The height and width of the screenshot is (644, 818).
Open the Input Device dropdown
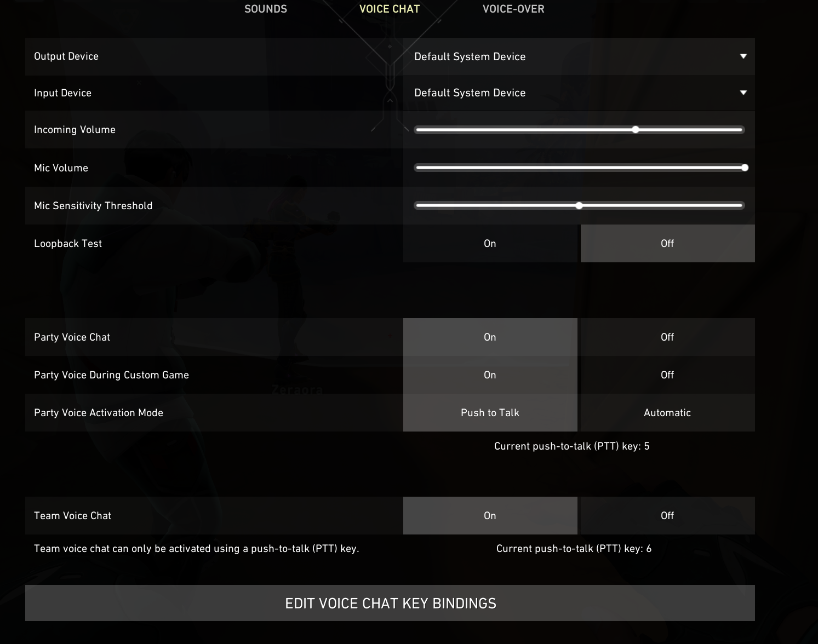[x=579, y=93]
